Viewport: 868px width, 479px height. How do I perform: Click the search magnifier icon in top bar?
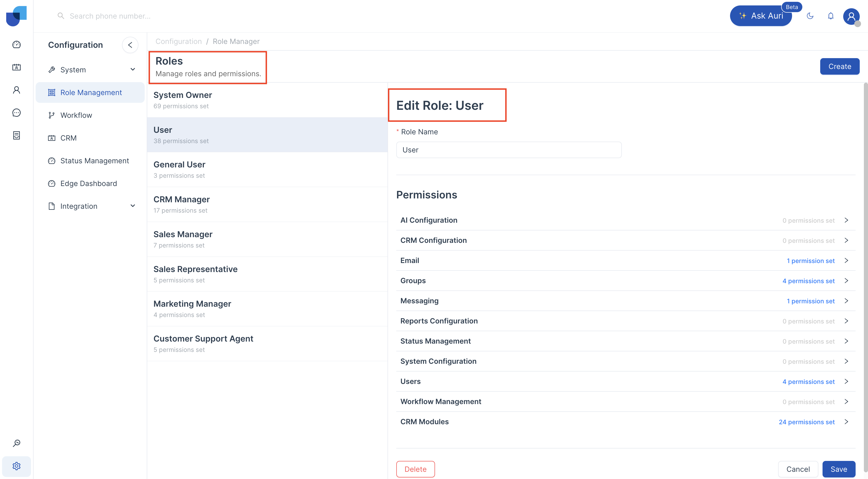(61, 16)
